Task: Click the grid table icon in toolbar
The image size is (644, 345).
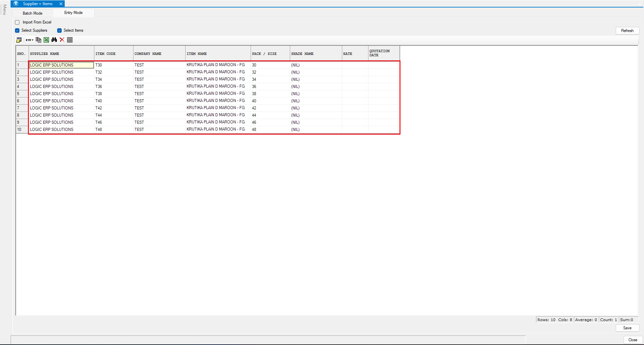Action: coord(70,40)
